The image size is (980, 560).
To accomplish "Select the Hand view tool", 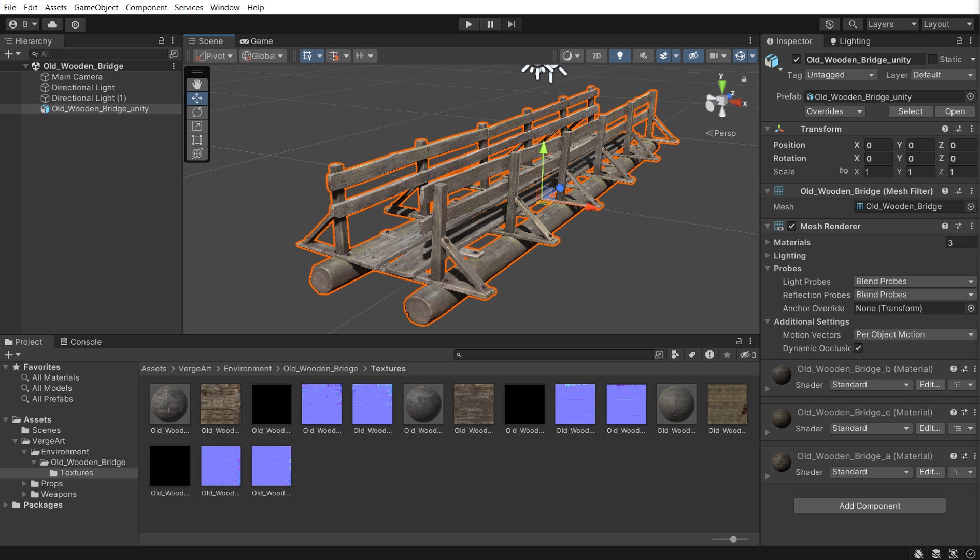I will click(x=197, y=84).
